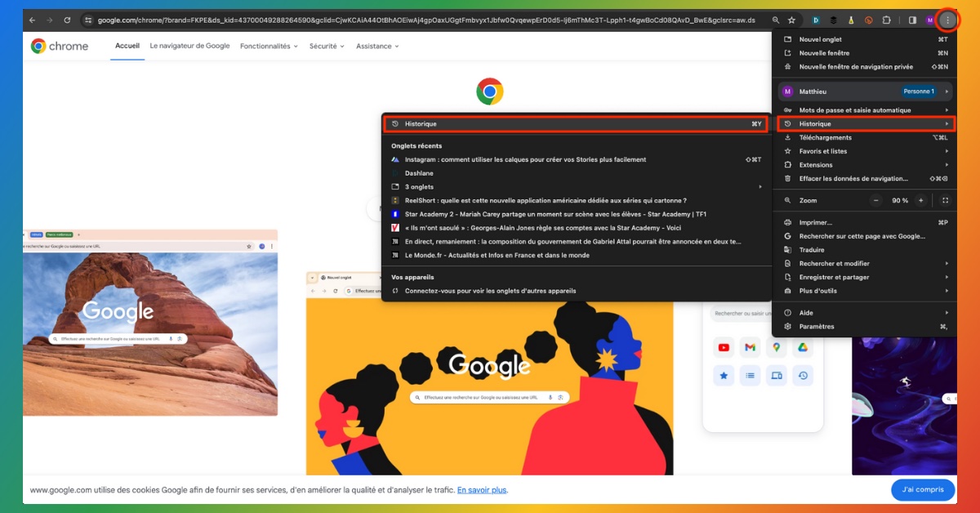Click the Accueil tab in page navigation
Viewport: 980px width, 513px height.
pos(127,47)
